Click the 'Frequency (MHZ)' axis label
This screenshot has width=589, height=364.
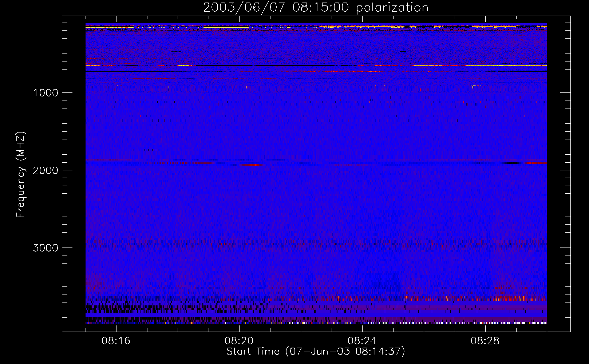tap(21, 175)
